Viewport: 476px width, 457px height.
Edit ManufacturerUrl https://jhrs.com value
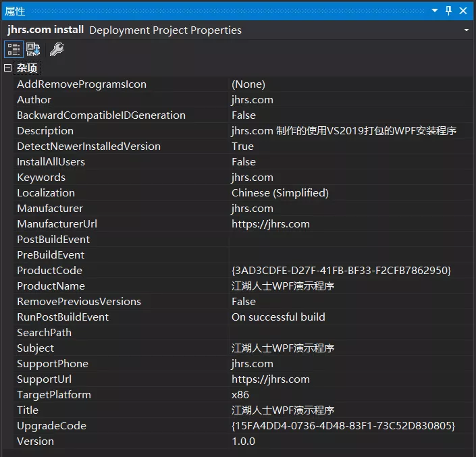(x=271, y=223)
